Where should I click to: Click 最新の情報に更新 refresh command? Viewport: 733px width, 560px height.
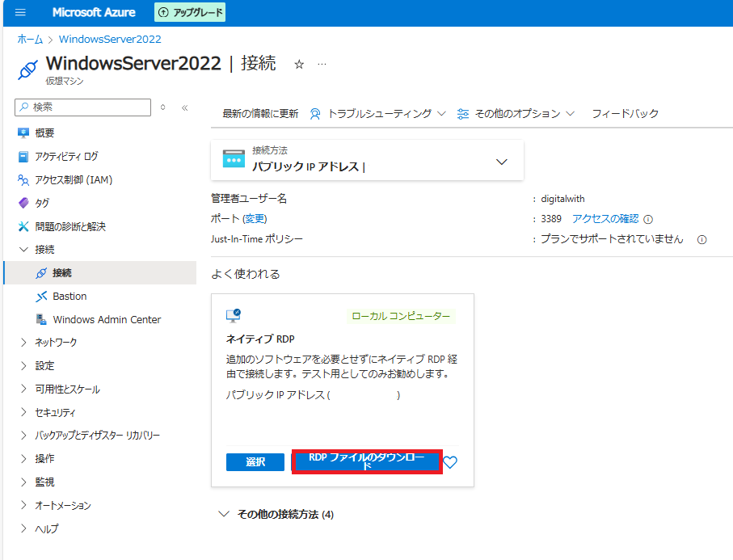tap(260, 114)
